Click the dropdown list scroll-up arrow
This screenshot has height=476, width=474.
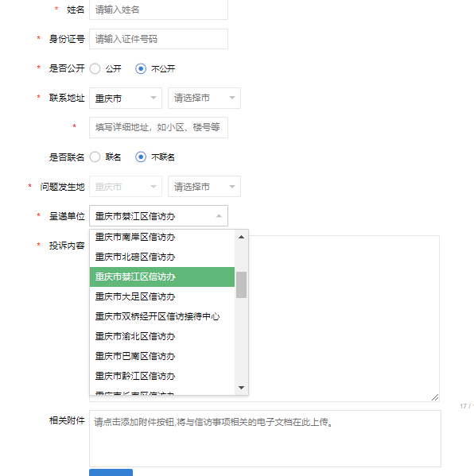[x=241, y=237]
